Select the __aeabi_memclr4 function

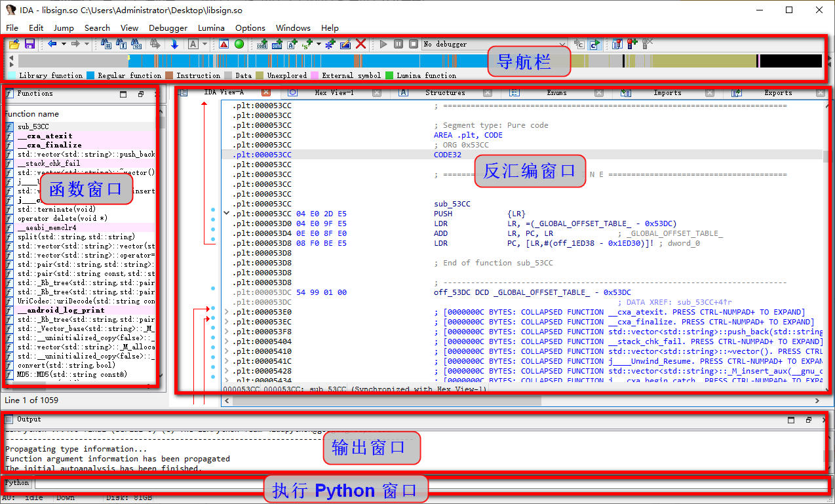(47, 227)
